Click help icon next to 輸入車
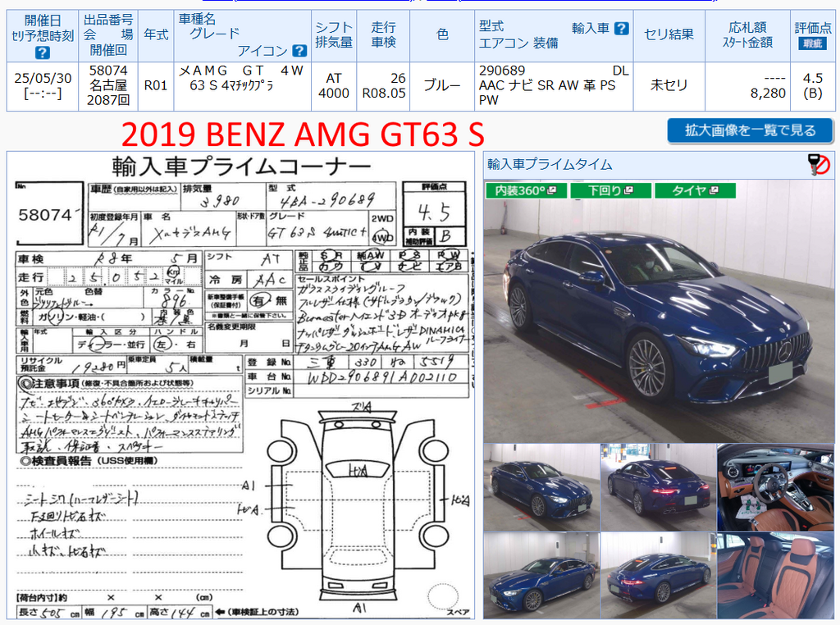 pyautogui.click(x=622, y=29)
